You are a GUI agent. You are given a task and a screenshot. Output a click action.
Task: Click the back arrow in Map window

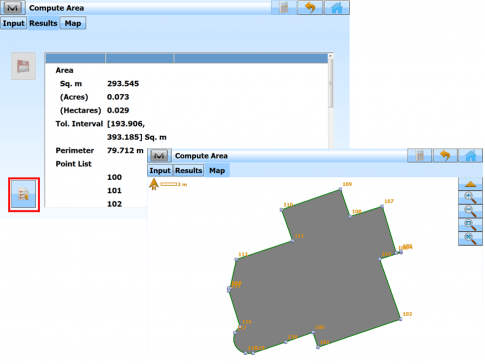point(445,155)
